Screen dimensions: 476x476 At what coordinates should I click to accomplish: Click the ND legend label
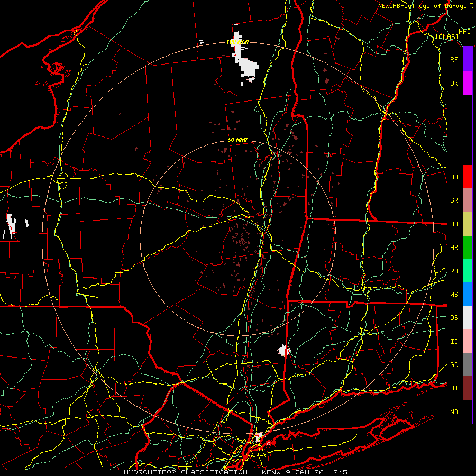(x=454, y=412)
